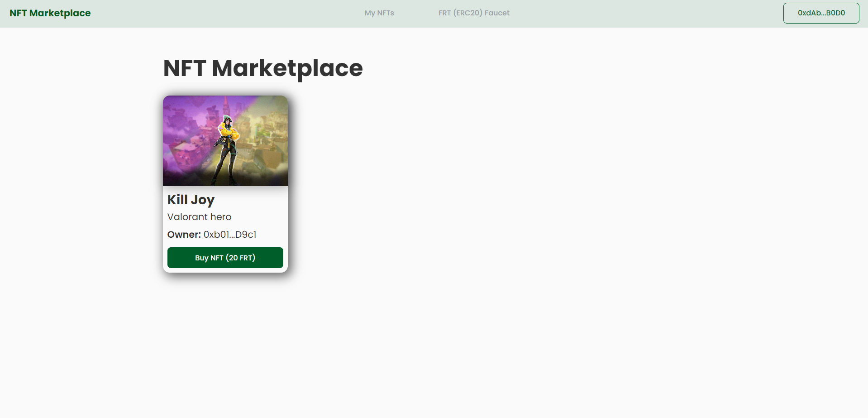Click the large NFT Marketplace page heading

[x=263, y=68]
